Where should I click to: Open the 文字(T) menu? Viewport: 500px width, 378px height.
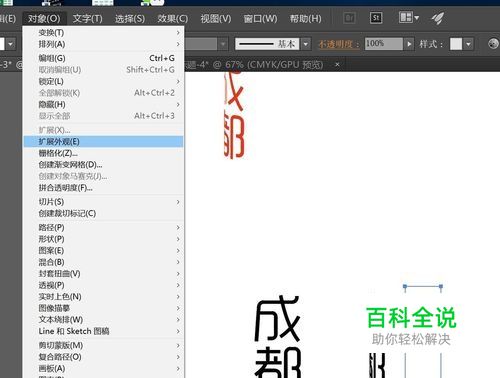87,18
